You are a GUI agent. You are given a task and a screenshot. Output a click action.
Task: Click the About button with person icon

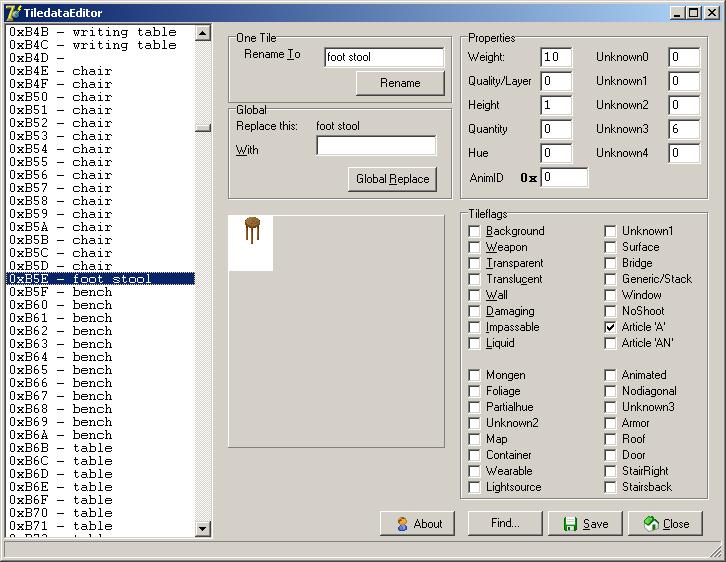pos(417,523)
